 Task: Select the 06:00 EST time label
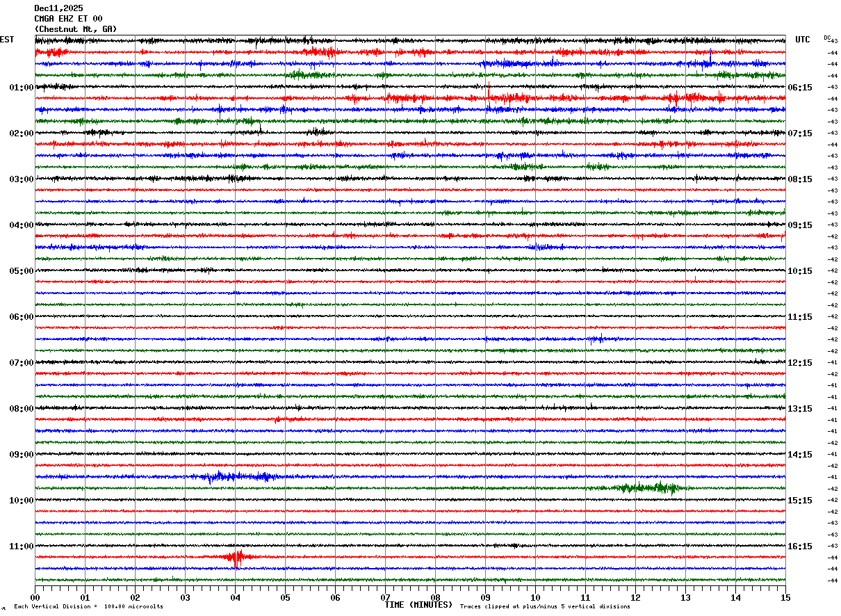click(22, 317)
